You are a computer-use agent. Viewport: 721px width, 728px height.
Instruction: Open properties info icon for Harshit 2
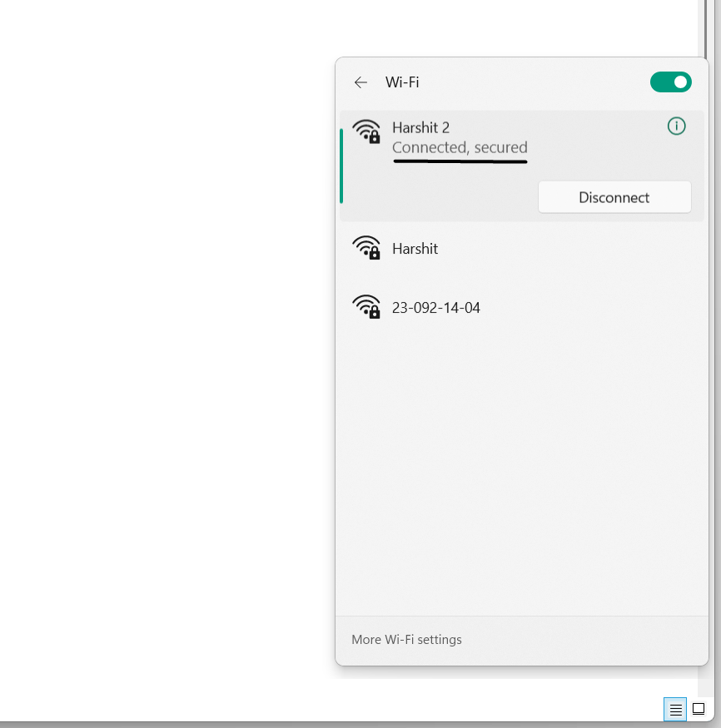tap(676, 126)
